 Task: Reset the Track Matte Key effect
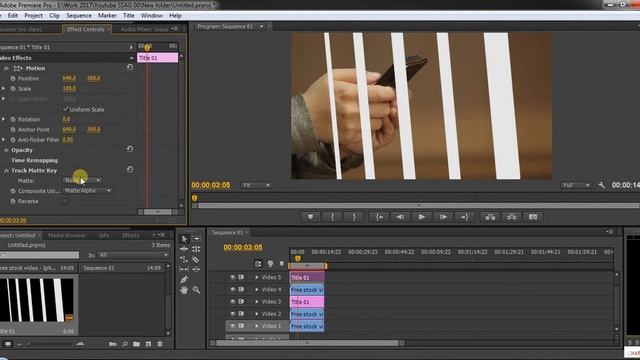(x=130, y=169)
